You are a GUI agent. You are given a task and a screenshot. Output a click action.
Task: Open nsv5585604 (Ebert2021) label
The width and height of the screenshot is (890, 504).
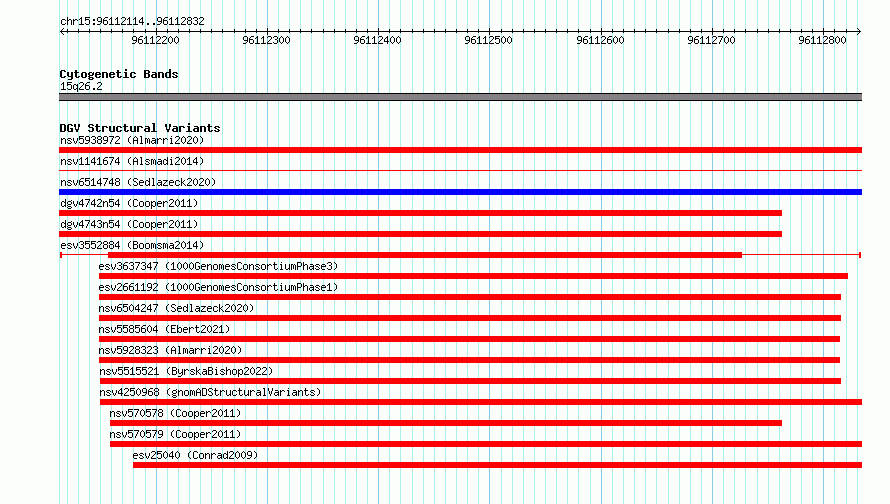[x=164, y=329]
